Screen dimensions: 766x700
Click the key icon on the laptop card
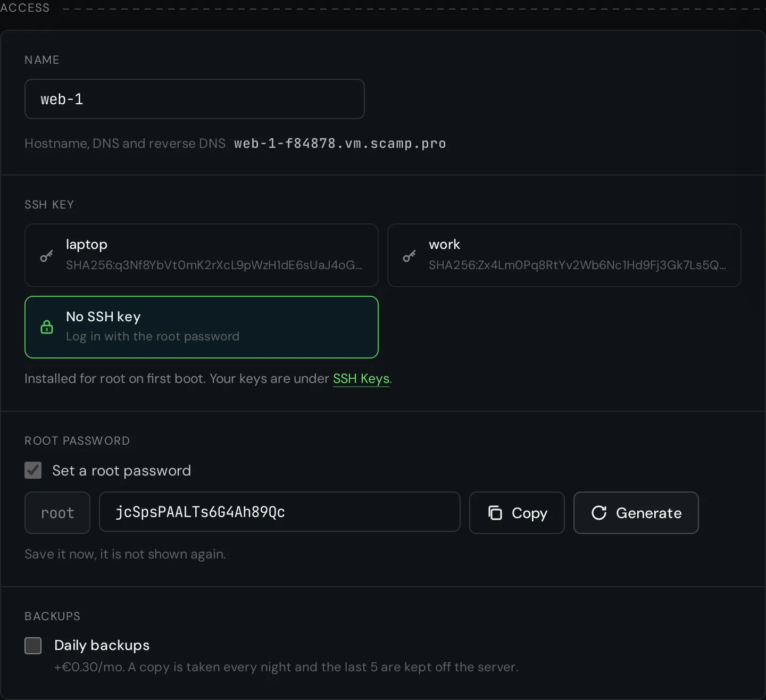click(47, 256)
